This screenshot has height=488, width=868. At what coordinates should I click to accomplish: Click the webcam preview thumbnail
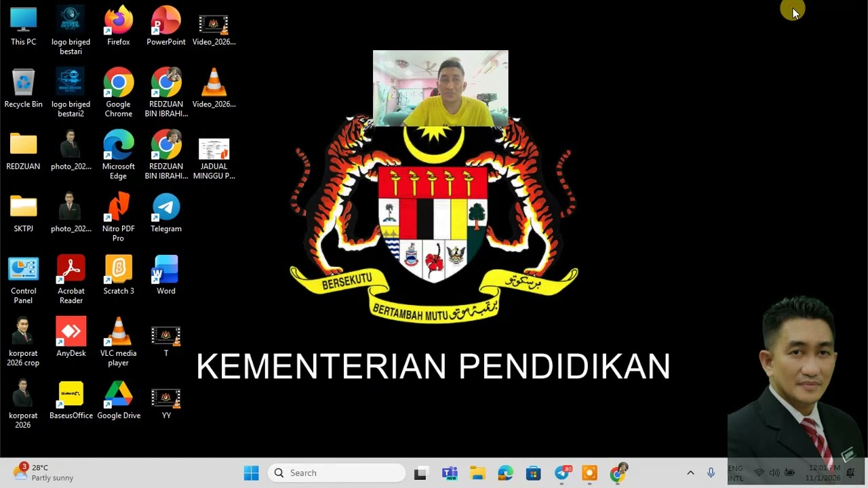tap(440, 89)
